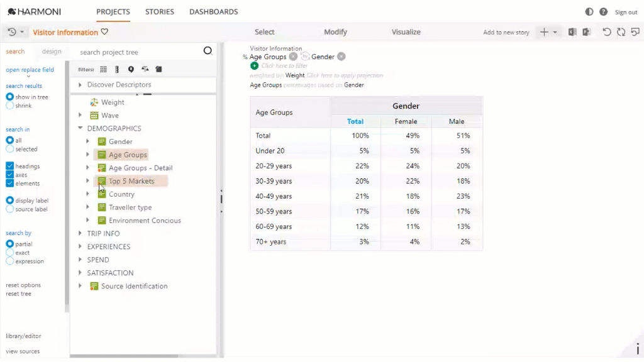The image size is (644, 362).
Task: Toggle the contrast theme icon
Action: tap(589, 11)
